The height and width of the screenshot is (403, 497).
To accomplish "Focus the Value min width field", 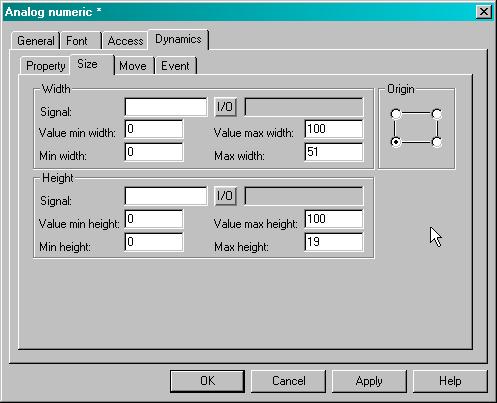I will click(154, 129).
